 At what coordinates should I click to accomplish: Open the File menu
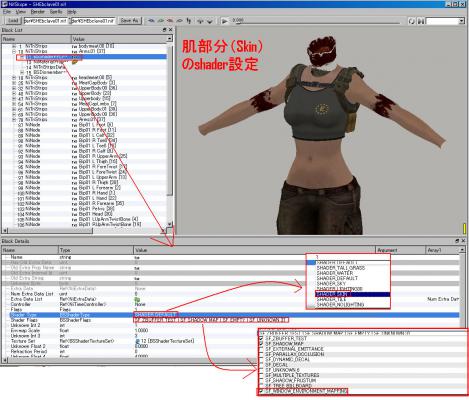pos(7,12)
